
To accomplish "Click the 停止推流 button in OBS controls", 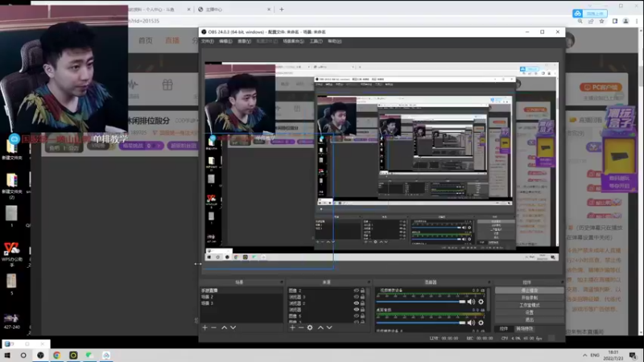I will pyautogui.click(x=529, y=290).
